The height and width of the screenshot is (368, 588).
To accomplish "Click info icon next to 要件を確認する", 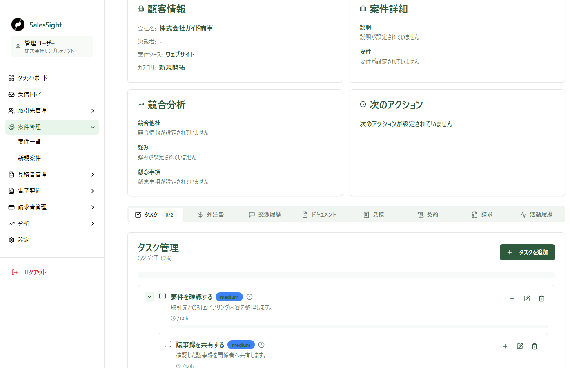I will click(x=249, y=297).
